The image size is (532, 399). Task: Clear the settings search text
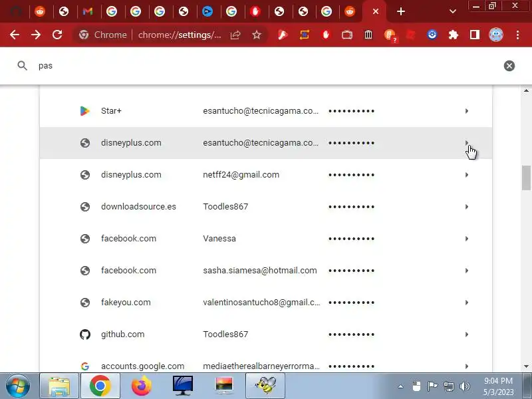[509, 65]
